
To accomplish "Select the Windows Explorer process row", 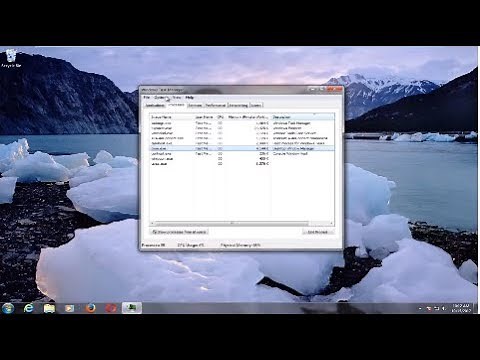I will [x=242, y=128].
